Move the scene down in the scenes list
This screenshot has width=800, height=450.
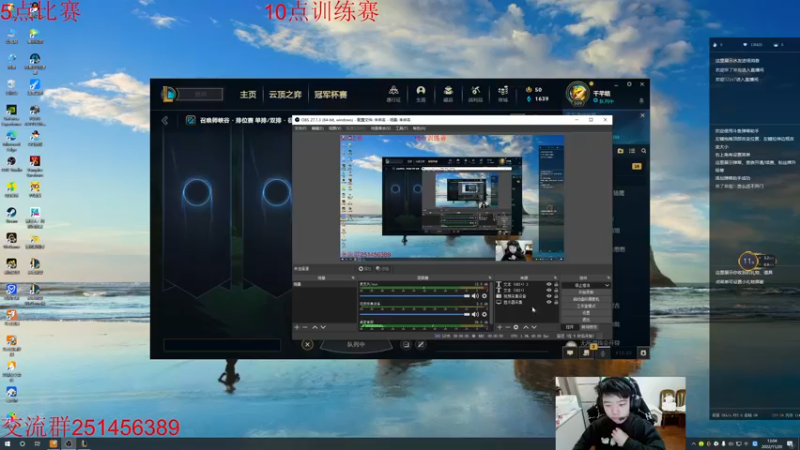(323, 327)
